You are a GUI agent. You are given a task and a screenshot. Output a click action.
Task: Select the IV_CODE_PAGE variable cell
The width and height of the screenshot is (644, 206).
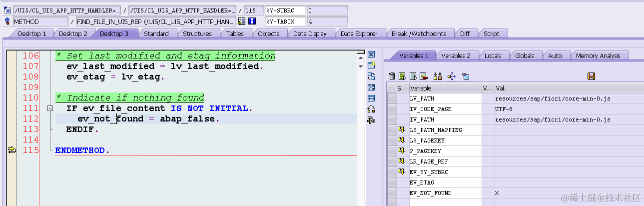coord(445,109)
